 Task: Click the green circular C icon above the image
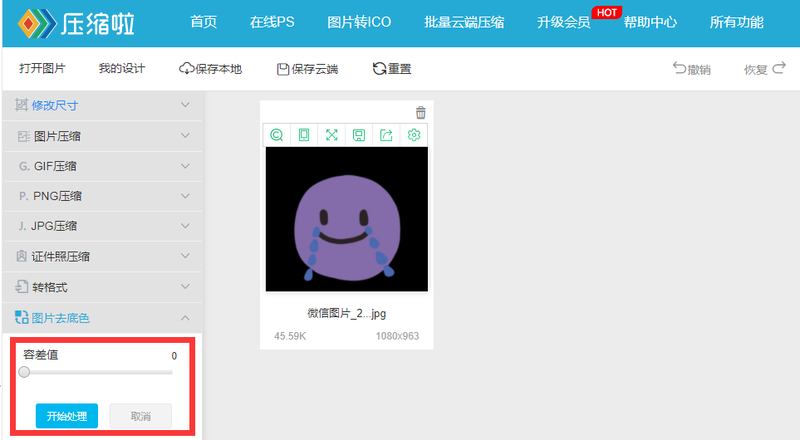[x=277, y=135]
